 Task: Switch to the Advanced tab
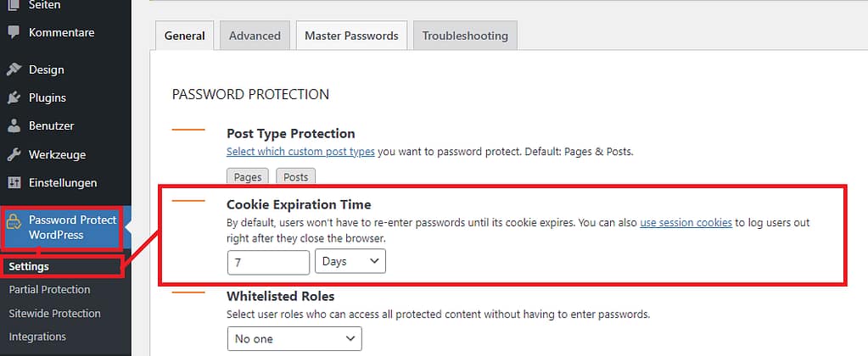[x=255, y=36]
